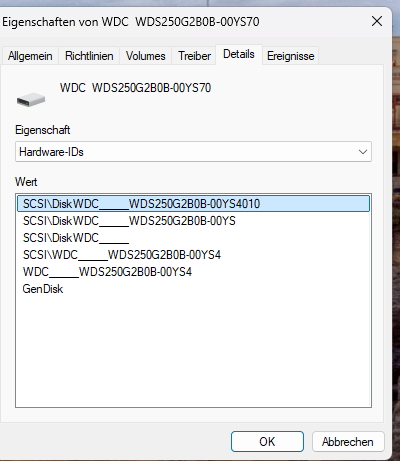Select the short SCSI\DiskWDC_____ entry
This screenshot has height=461, width=400.
coord(76,238)
